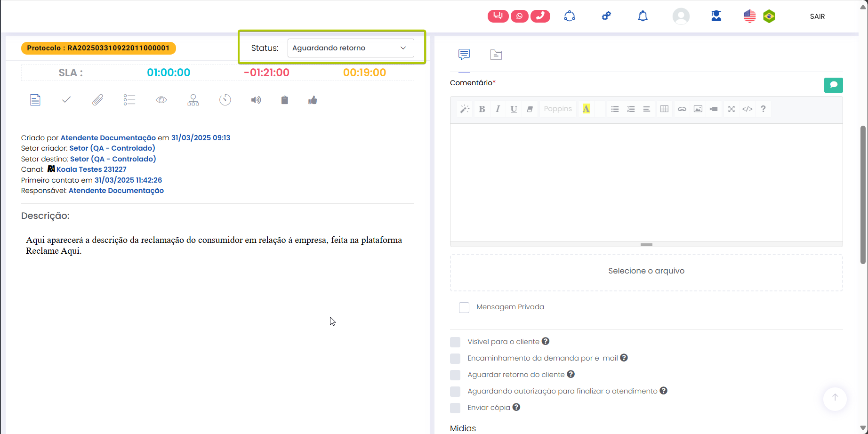Open paragraph alignment dropdown in editor
868x434 pixels.
pyautogui.click(x=647, y=109)
